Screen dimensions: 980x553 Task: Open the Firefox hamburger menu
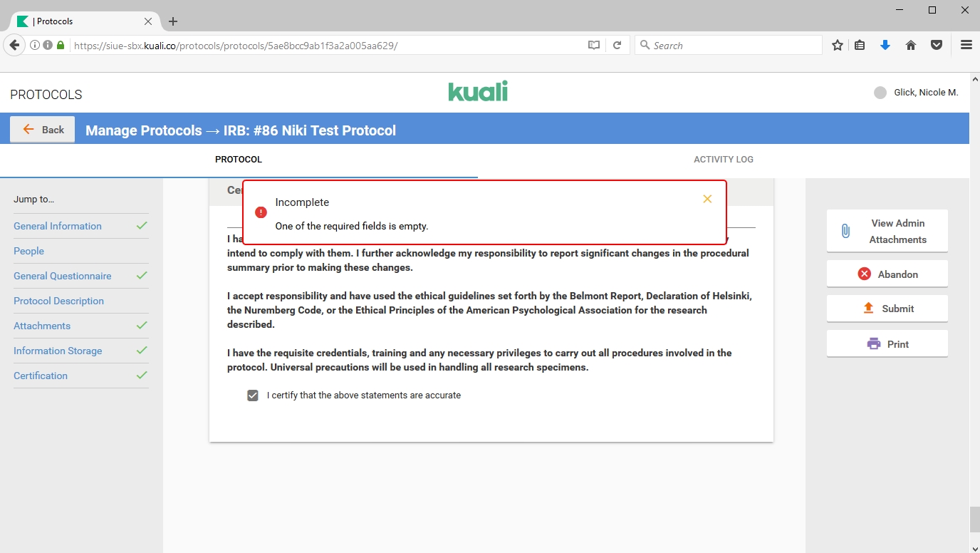pos(966,45)
